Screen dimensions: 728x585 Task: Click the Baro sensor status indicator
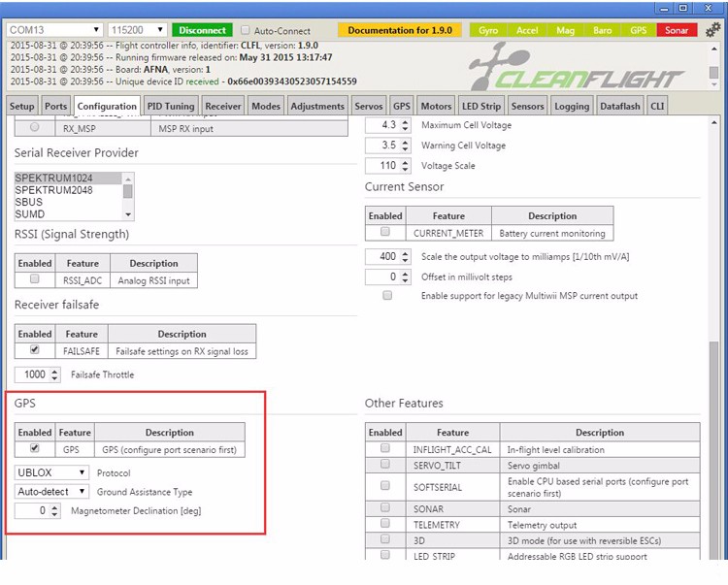pyautogui.click(x=602, y=30)
